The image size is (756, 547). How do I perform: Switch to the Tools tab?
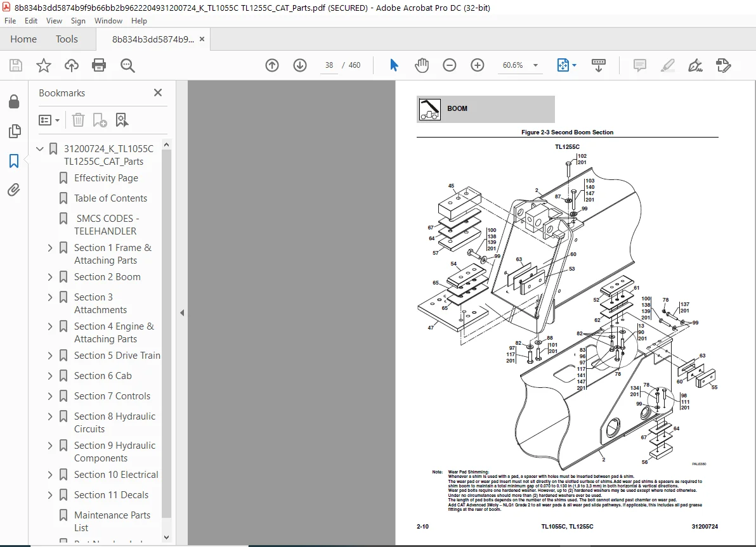[x=67, y=39]
